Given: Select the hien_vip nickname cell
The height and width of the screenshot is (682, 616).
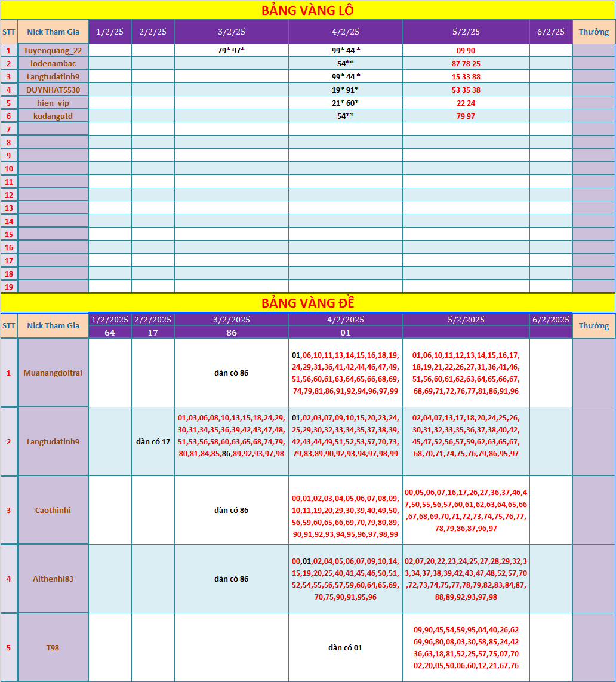Looking at the screenshot, I should (53, 103).
